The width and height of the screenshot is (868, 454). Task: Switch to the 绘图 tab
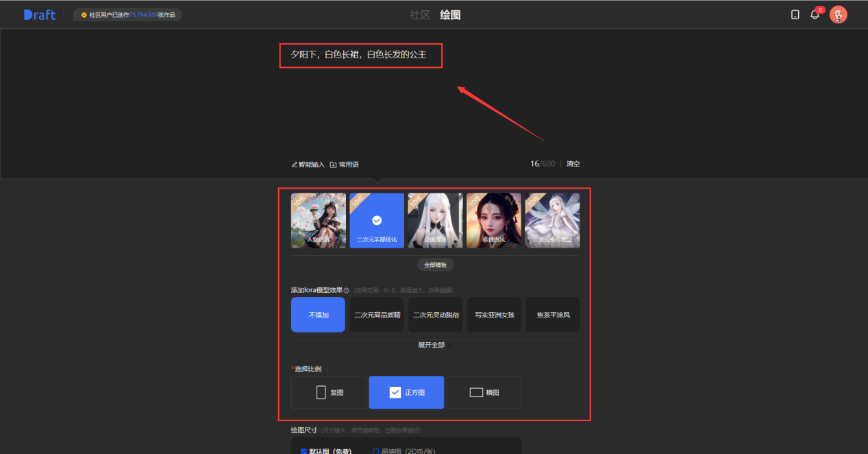tap(450, 14)
